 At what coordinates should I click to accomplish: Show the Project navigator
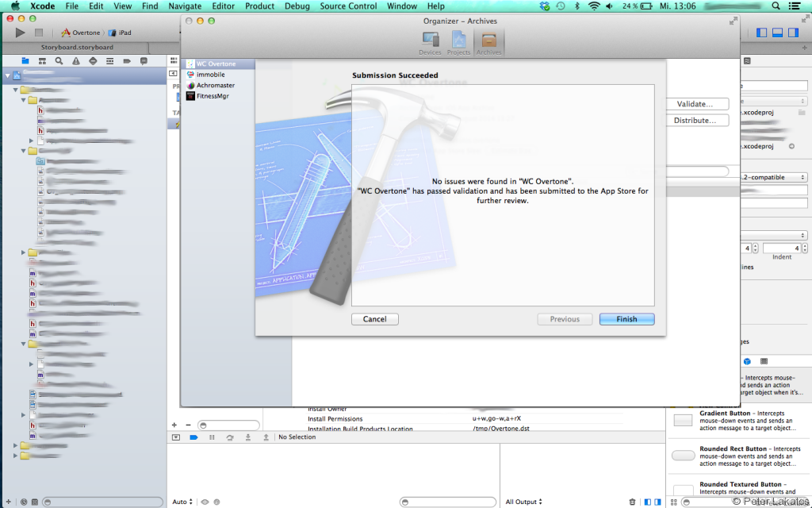pyautogui.click(x=25, y=61)
